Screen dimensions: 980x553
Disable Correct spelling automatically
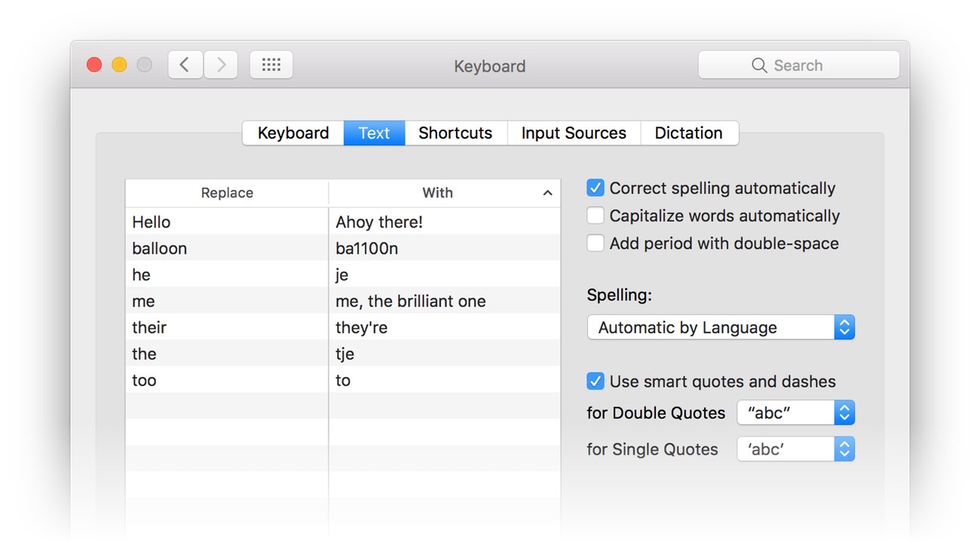pyautogui.click(x=596, y=188)
